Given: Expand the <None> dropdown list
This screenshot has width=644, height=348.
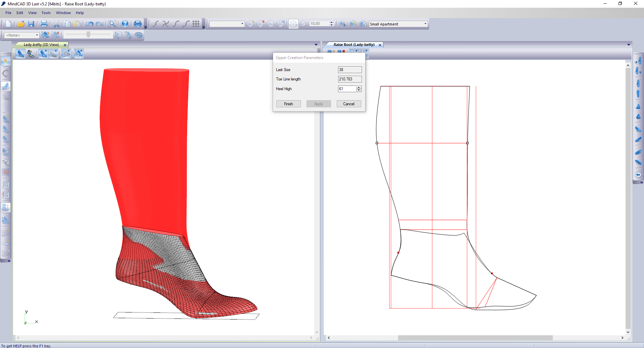Looking at the screenshot, I should 37,35.
